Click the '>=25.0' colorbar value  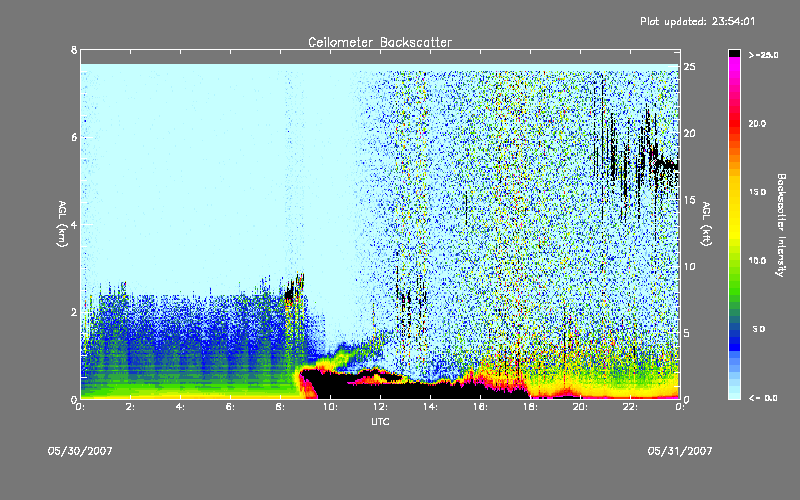(x=763, y=55)
